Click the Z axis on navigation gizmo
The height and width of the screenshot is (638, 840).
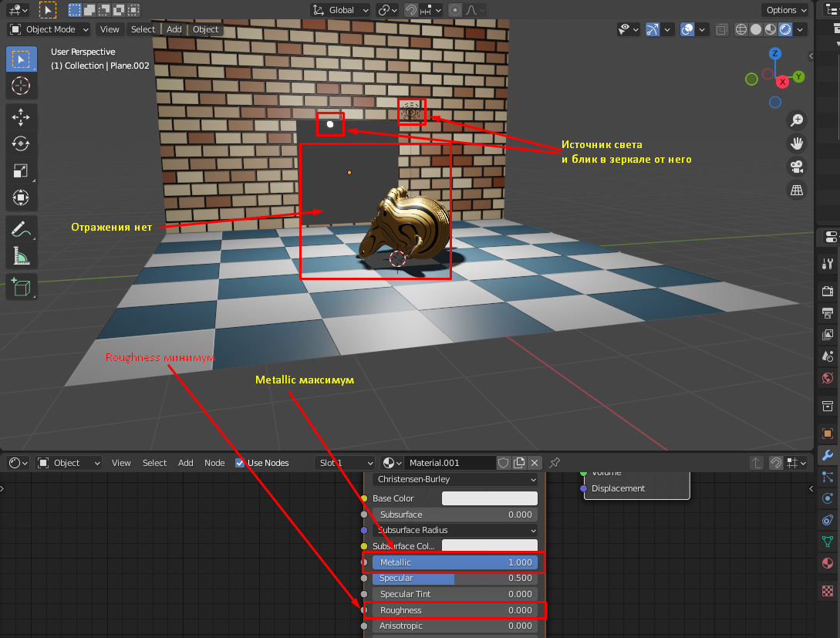click(774, 53)
